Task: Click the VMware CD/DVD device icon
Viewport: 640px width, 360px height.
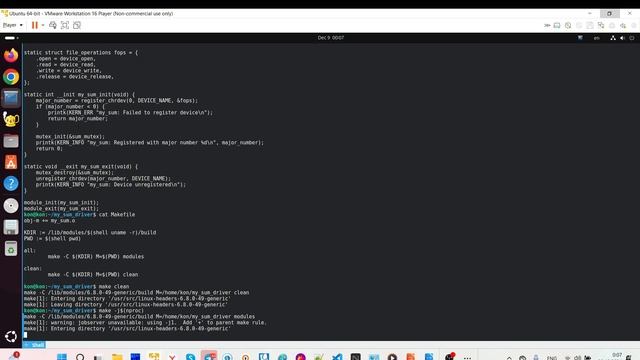Action: pos(568,25)
